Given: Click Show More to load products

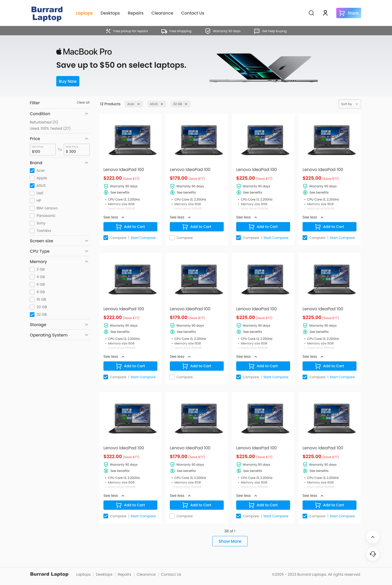Looking at the screenshot, I should pyautogui.click(x=230, y=541).
